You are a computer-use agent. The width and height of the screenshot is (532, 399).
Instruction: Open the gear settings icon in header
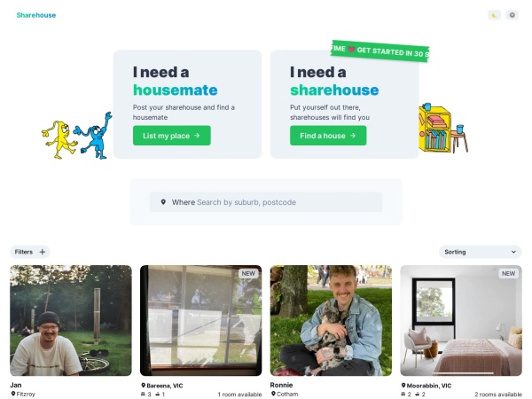coord(512,15)
